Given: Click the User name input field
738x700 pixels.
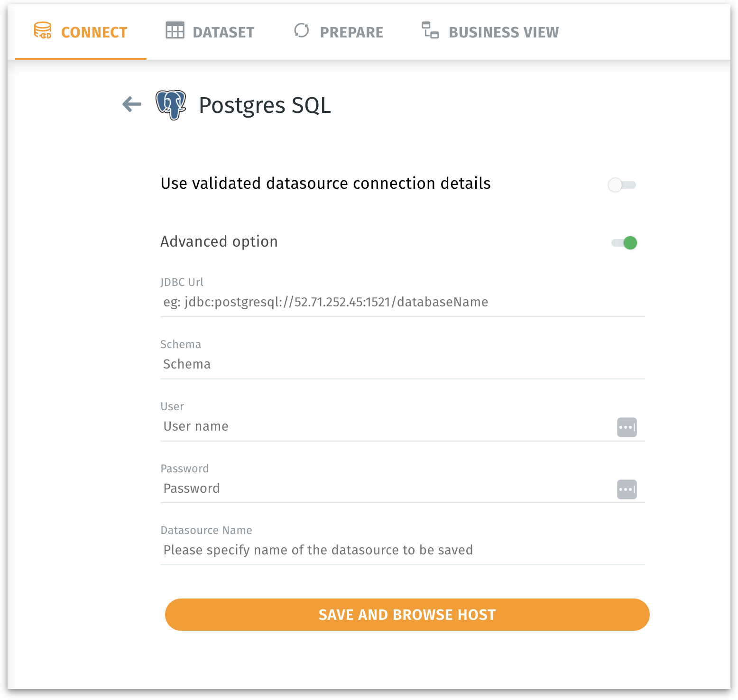Looking at the screenshot, I should [x=387, y=426].
